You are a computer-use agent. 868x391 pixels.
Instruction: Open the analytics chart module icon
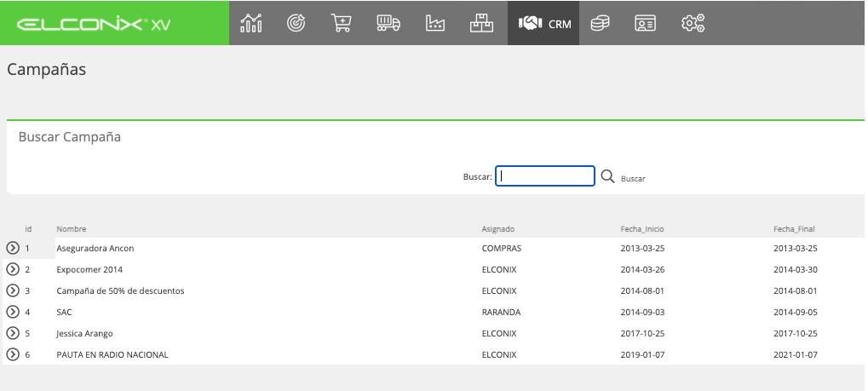(x=250, y=23)
